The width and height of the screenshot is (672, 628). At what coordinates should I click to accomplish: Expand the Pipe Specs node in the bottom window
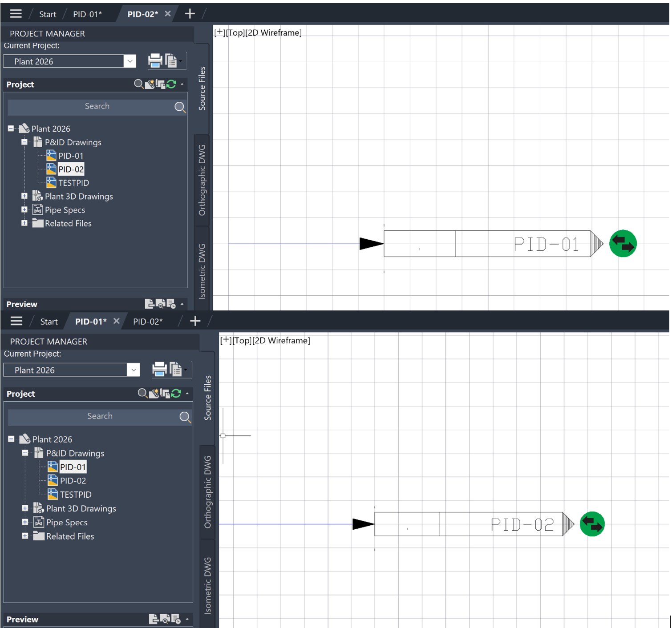[25, 522]
